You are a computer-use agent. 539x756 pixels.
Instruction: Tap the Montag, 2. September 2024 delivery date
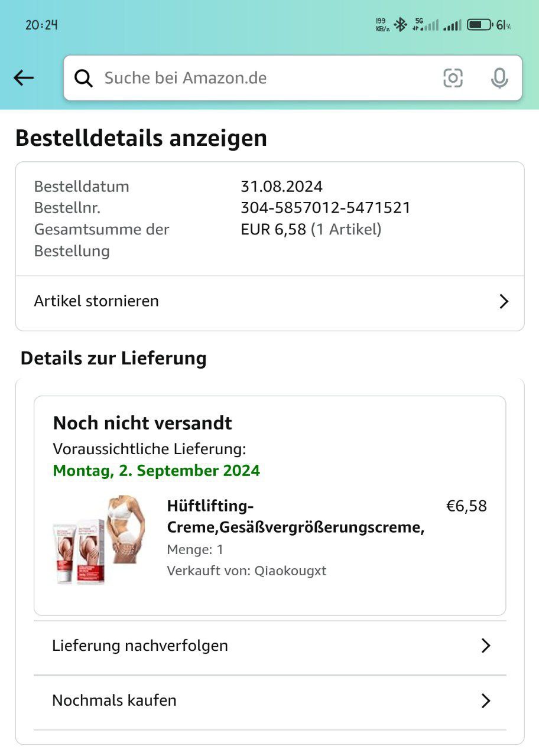pyautogui.click(x=157, y=471)
